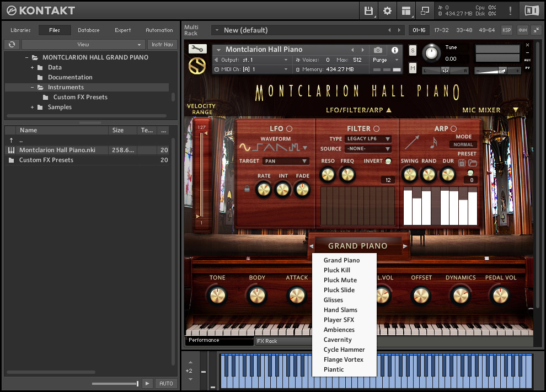This screenshot has width=546, height=392.
Task: Mute the instrument with M button
Action: (413, 68)
